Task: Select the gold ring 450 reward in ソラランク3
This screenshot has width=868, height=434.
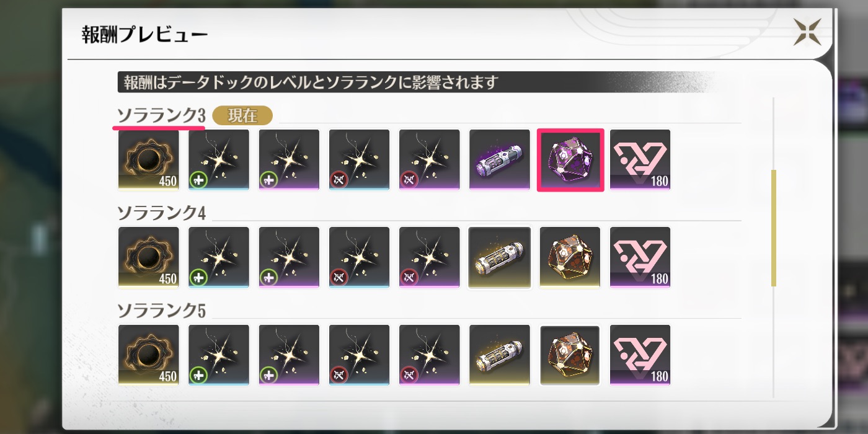Action: tap(149, 160)
